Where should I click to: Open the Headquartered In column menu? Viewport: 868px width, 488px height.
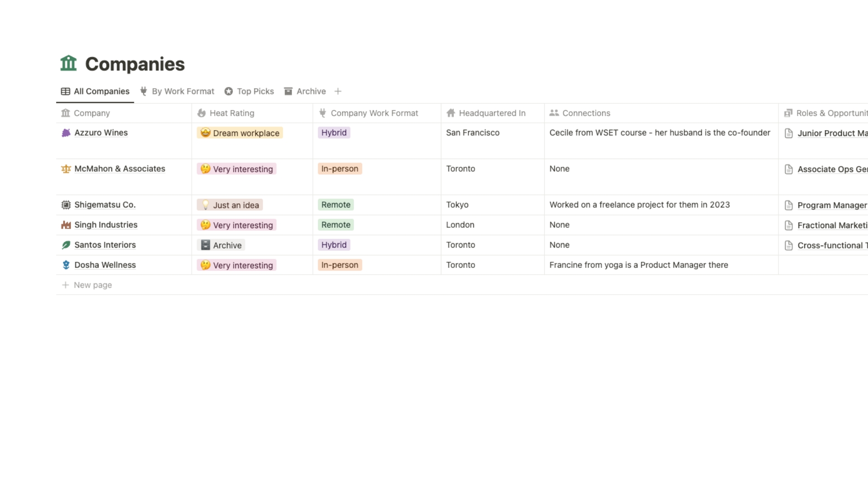click(x=492, y=113)
